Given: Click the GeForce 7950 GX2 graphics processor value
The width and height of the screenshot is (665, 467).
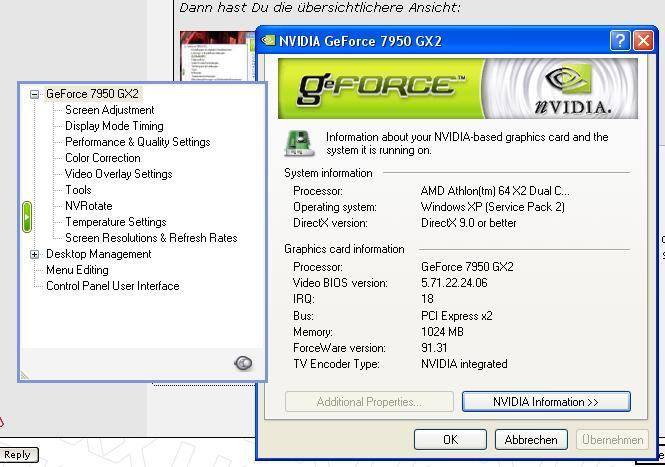Looking at the screenshot, I should (x=467, y=267).
